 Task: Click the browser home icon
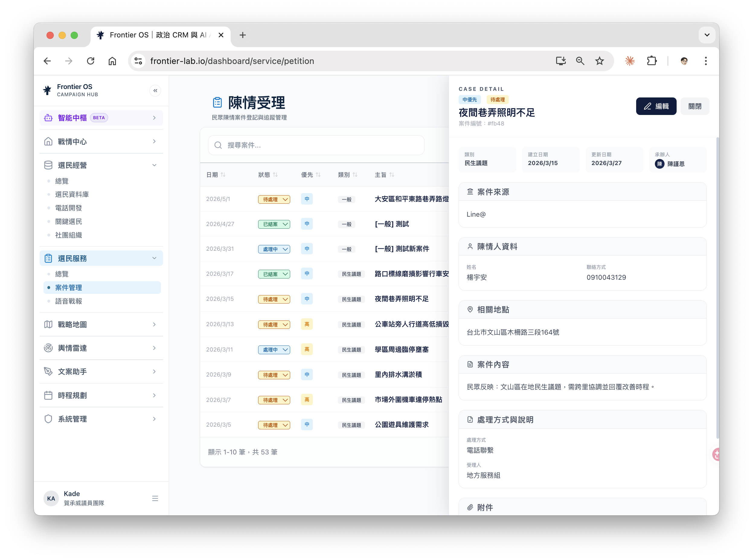click(x=112, y=61)
